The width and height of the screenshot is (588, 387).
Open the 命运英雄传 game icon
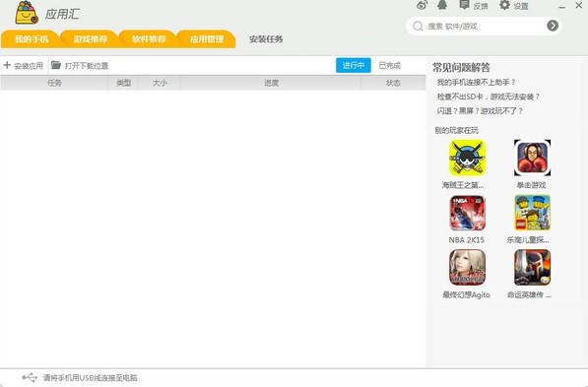pos(532,268)
